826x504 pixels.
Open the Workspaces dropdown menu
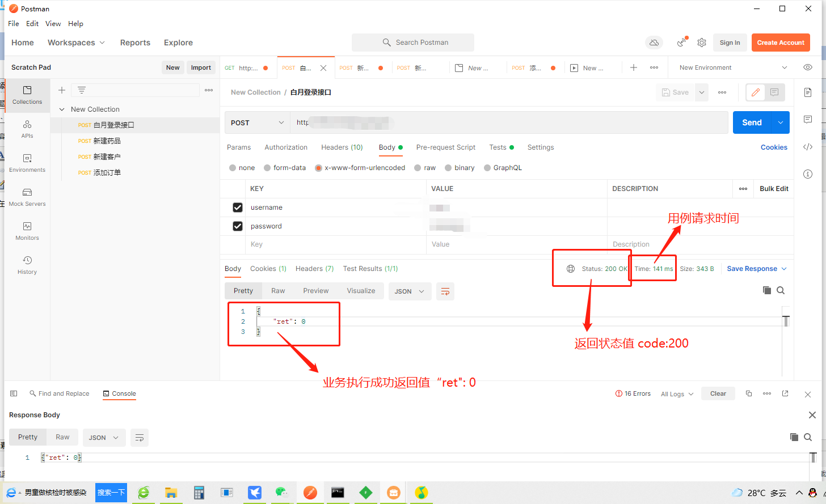click(x=76, y=43)
